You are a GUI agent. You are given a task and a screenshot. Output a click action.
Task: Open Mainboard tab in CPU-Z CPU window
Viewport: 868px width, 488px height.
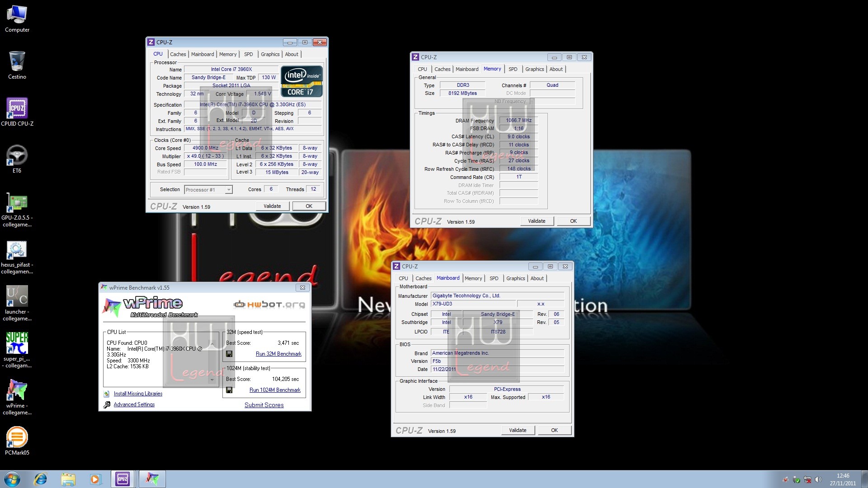203,54
